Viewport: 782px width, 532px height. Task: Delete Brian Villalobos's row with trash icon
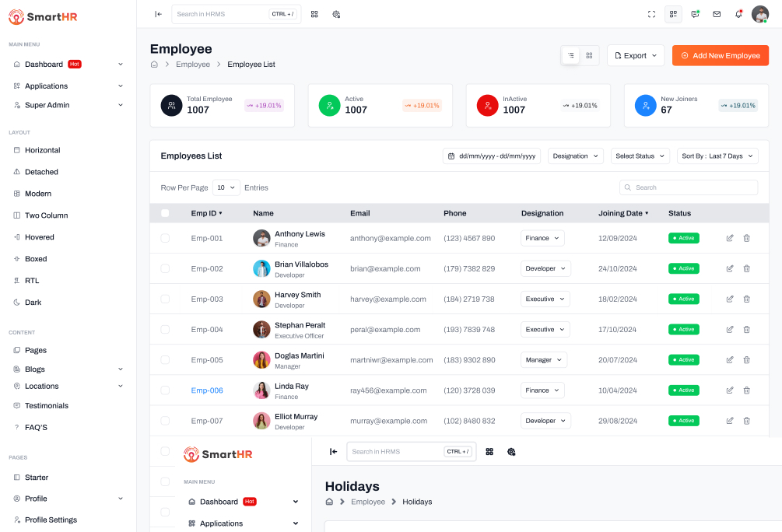[x=746, y=268]
